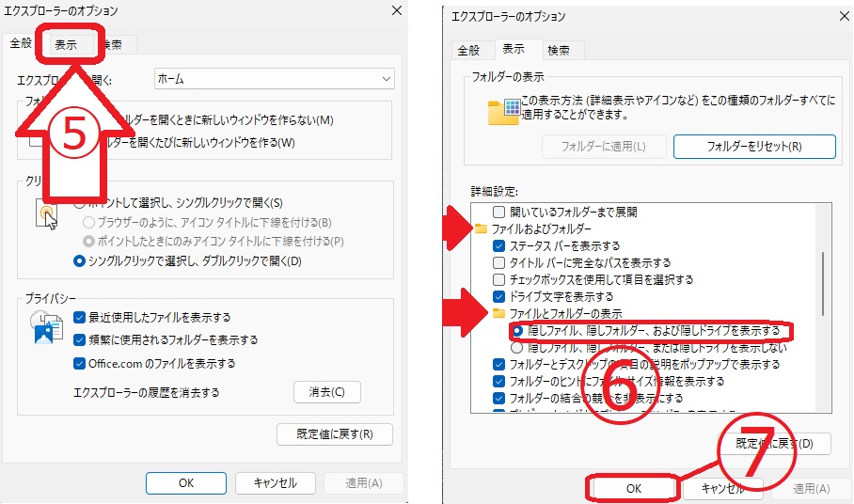Click the 消去(C) button

pyautogui.click(x=325, y=392)
